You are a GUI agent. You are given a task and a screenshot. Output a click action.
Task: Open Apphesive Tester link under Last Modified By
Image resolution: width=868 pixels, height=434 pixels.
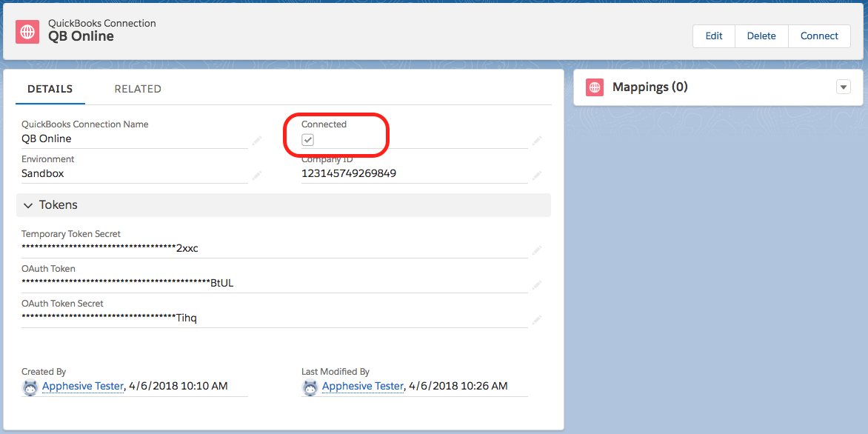[363, 386]
